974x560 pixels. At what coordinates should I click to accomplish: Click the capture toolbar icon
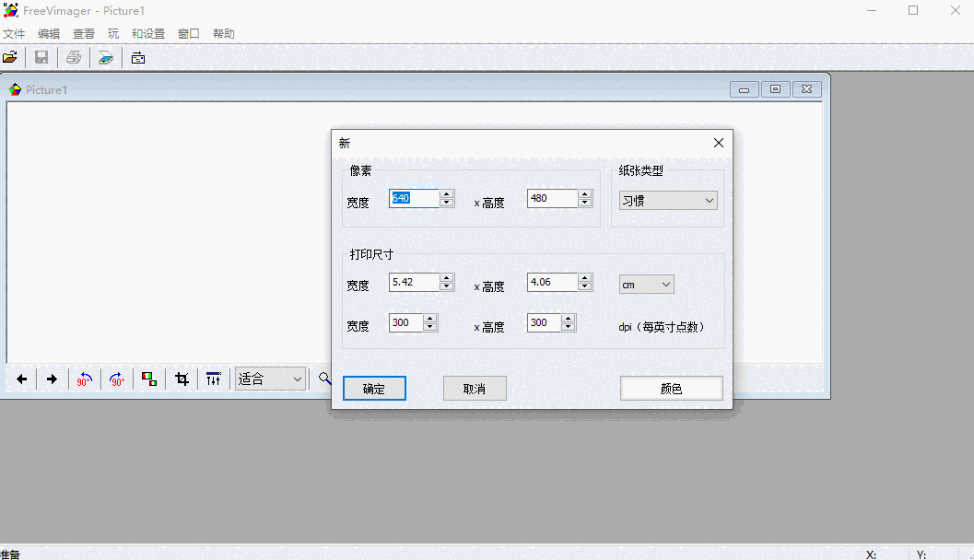coord(138,56)
